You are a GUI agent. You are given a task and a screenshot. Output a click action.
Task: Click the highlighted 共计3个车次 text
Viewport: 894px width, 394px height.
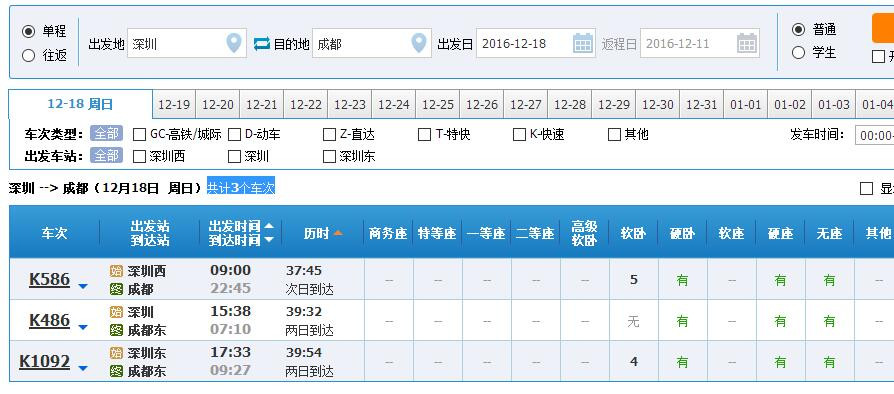(241, 186)
